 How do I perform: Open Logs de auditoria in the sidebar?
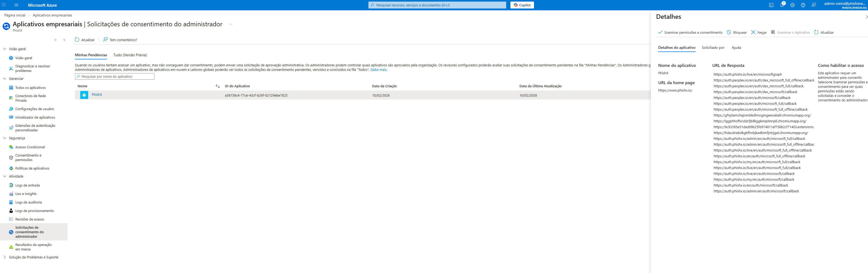click(x=28, y=202)
